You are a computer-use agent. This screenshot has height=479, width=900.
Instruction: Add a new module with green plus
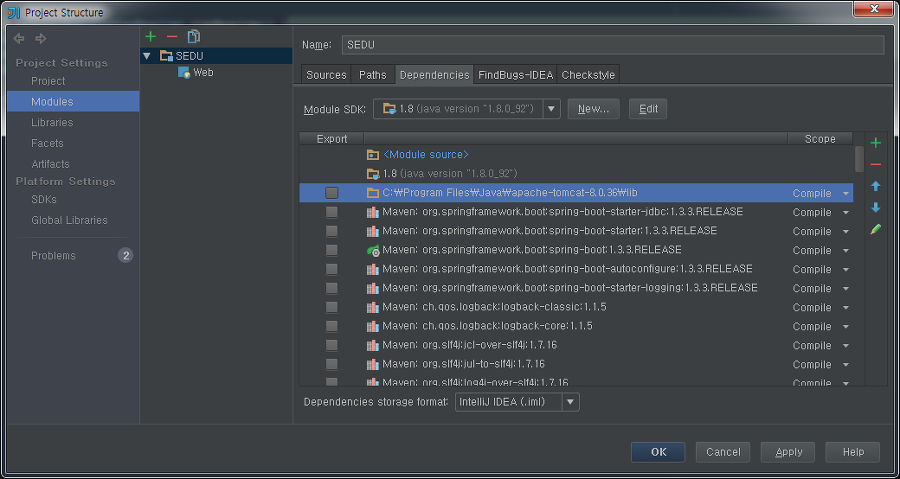click(150, 37)
